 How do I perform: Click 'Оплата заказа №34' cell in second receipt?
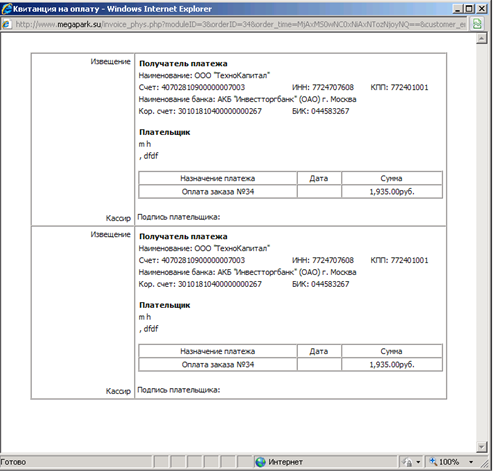tap(218, 365)
